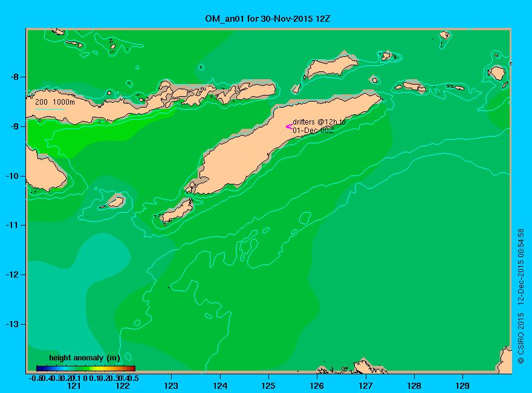Click the drifters @12h annotation text
This screenshot has width=532, height=393.
[319, 126]
